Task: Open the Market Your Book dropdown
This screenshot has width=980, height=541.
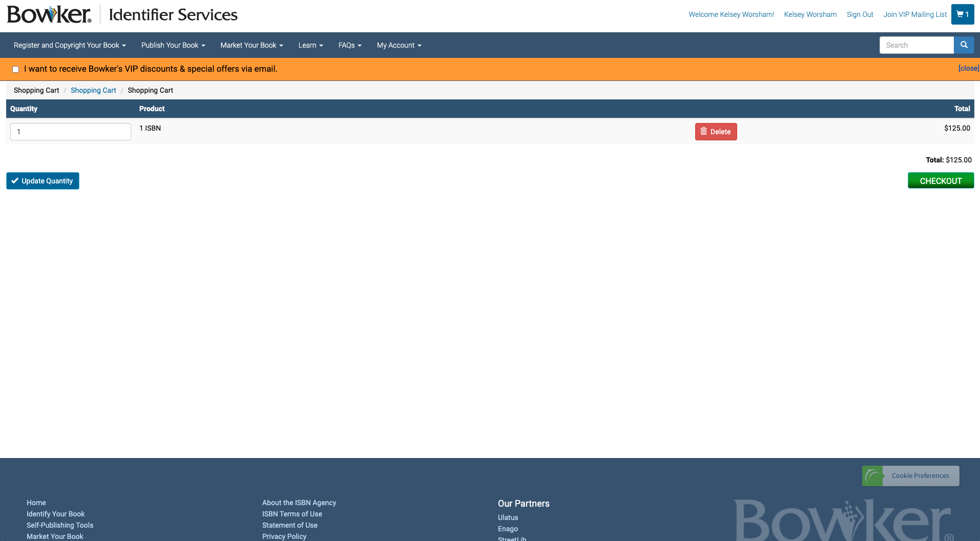Action: tap(252, 45)
